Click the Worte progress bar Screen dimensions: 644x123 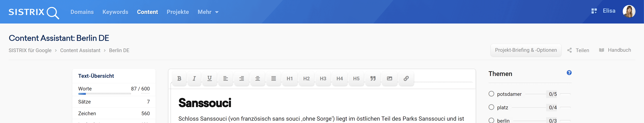tap(105, 94)
